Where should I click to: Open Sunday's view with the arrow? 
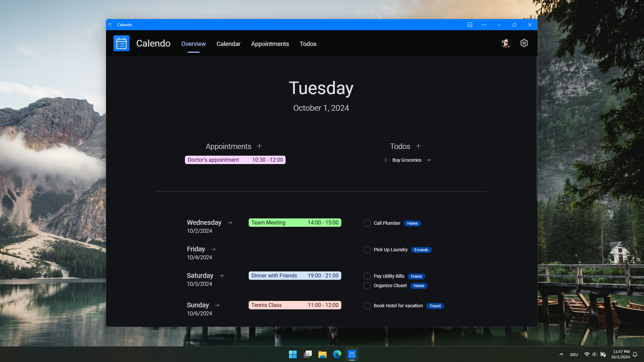click(217, 305)
